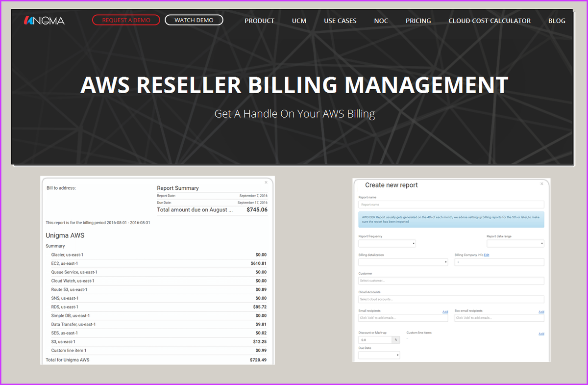
Task: Open the Report data range dropdown
Action: pyautogui.click(x=515, y=243)
